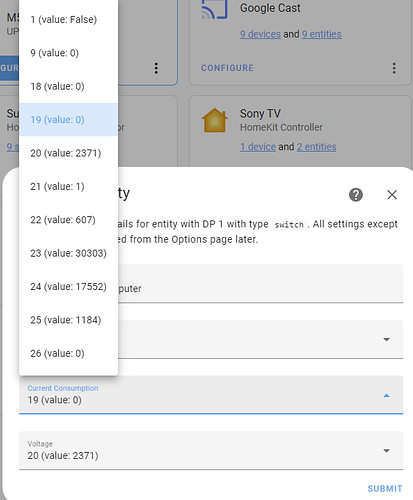Choose option 21 (value: 1)

(x=68, y=186)
